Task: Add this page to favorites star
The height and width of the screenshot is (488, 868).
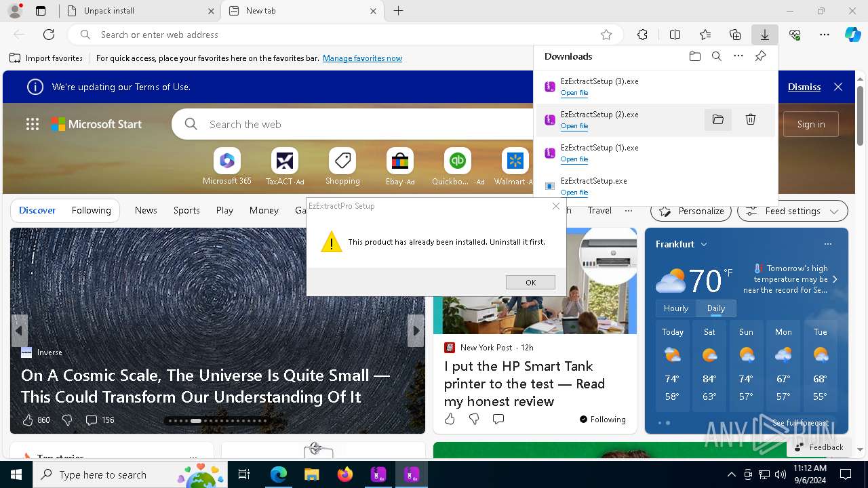Action: [x=606, y=35]
